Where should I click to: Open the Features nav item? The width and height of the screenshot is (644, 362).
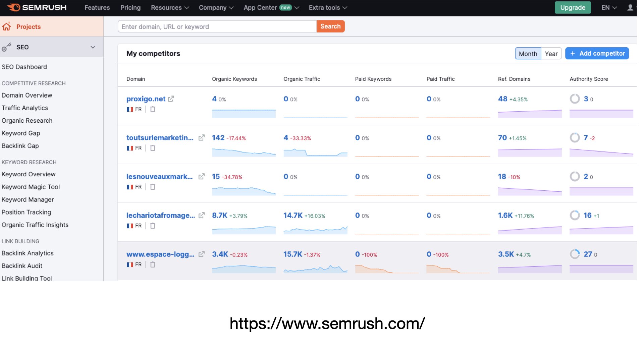pos(97,7)
